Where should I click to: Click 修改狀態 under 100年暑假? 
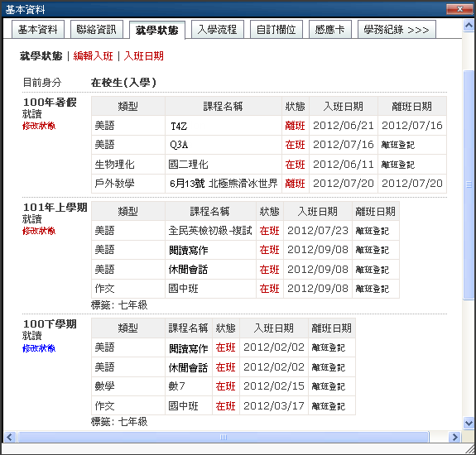coord(39,126)
